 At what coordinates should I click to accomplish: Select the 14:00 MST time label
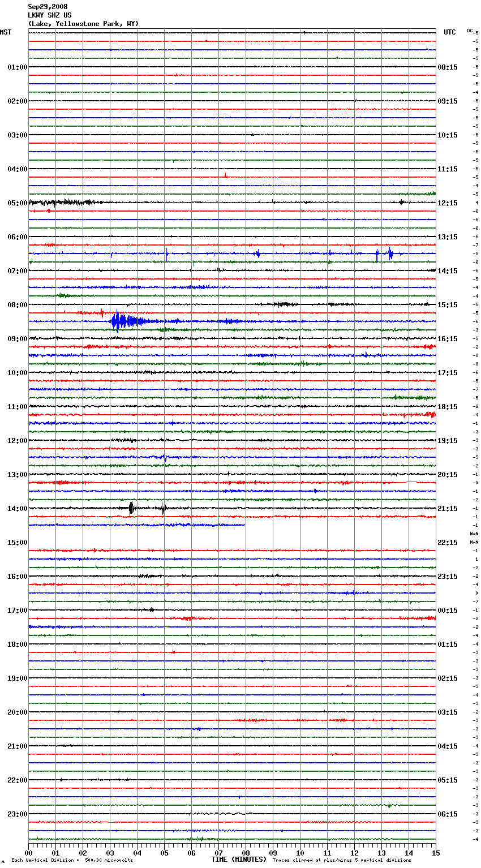click(x=18, y=509)
